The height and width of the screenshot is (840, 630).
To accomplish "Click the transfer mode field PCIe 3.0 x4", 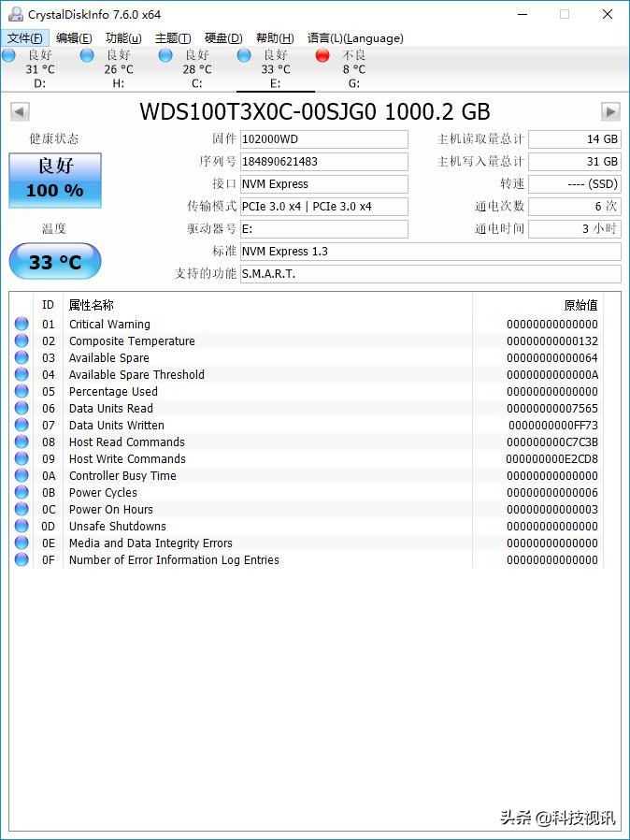I will coord(323,207).
